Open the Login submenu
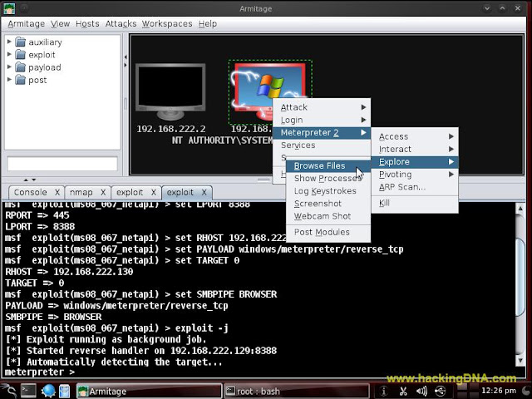 pos(322,120)
